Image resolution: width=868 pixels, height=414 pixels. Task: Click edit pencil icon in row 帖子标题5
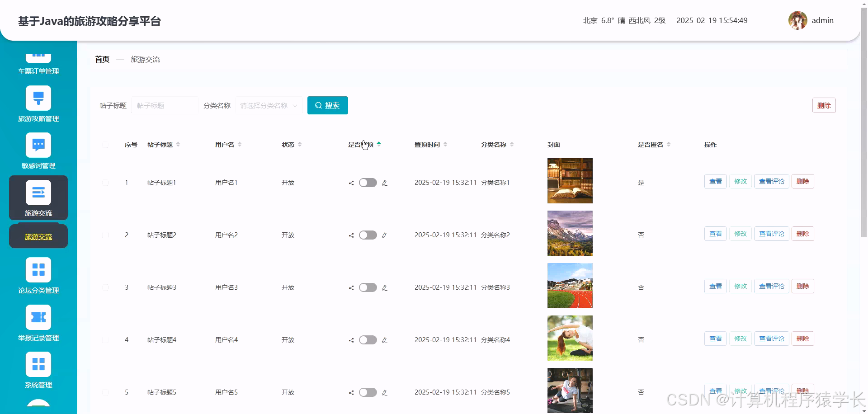click(385, 393)
